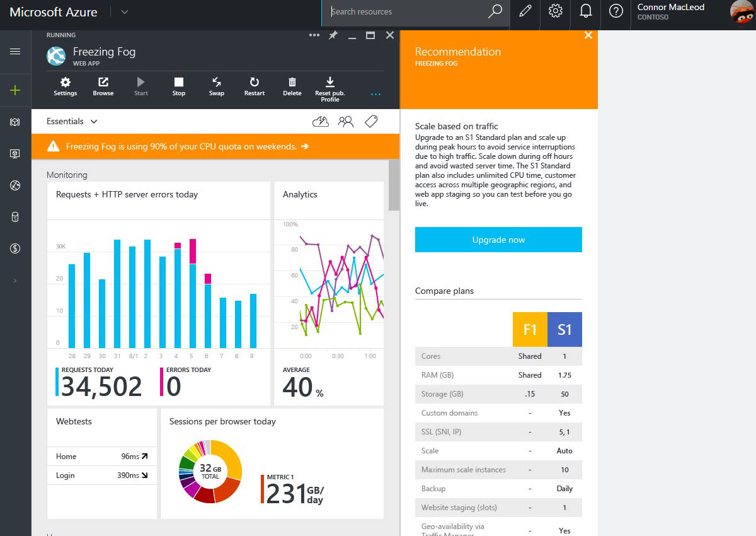
Task: Click the Custom domains row label
Action: (449, 413)
